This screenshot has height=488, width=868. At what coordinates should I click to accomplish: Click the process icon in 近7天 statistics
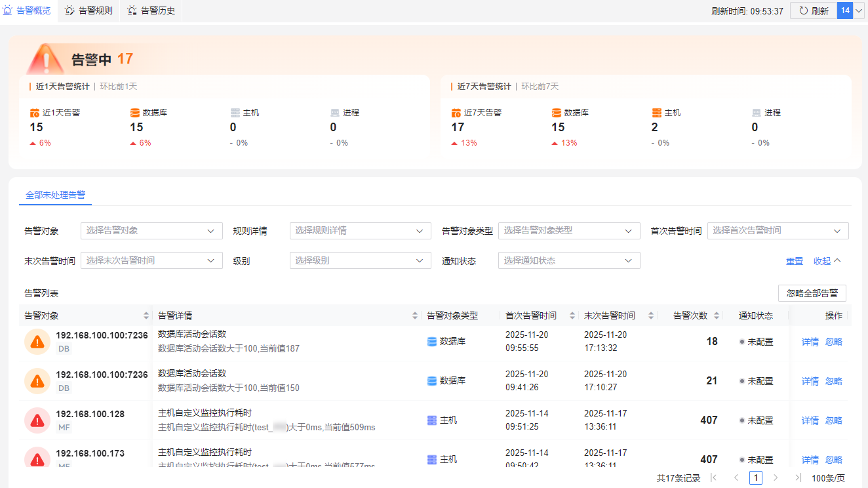pyautogui.click(x=757, y=113)
